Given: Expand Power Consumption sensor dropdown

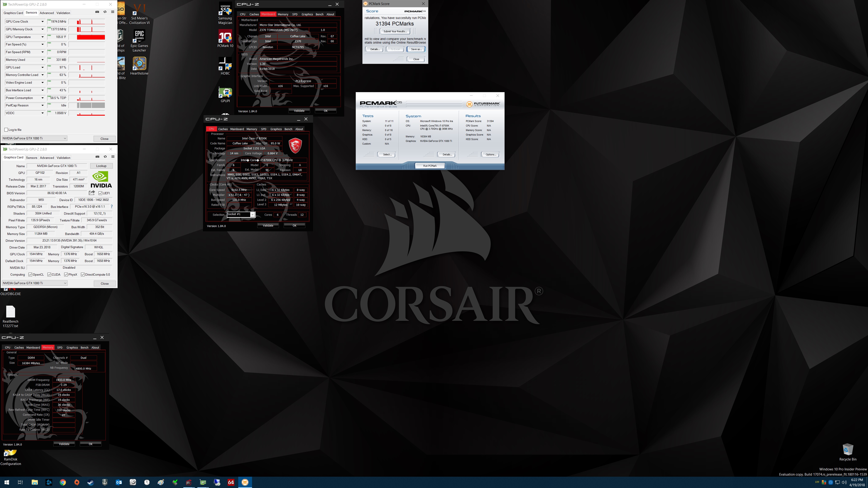Looking at the screenshot, I should pyautogui.click(x=42, y=98).
